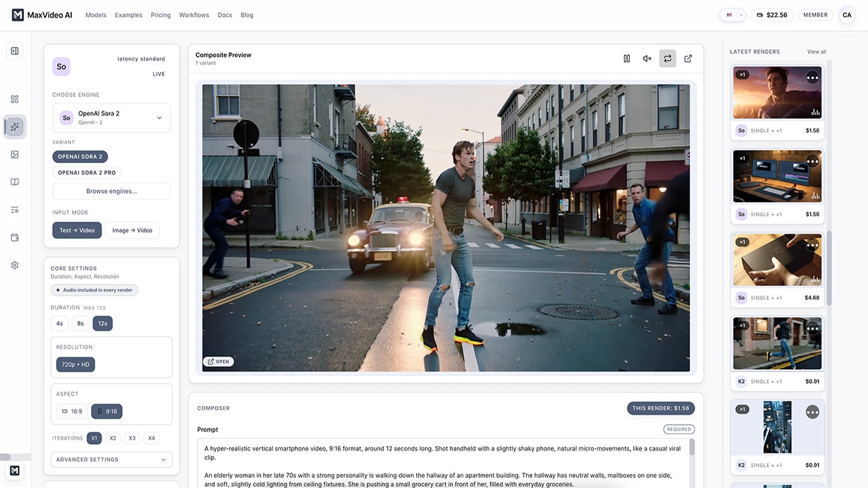This screenshot has height=488, width=868.
Task: Unmute the Composite Preview audio
Action: pyautogui.click(x=646, y=58)
